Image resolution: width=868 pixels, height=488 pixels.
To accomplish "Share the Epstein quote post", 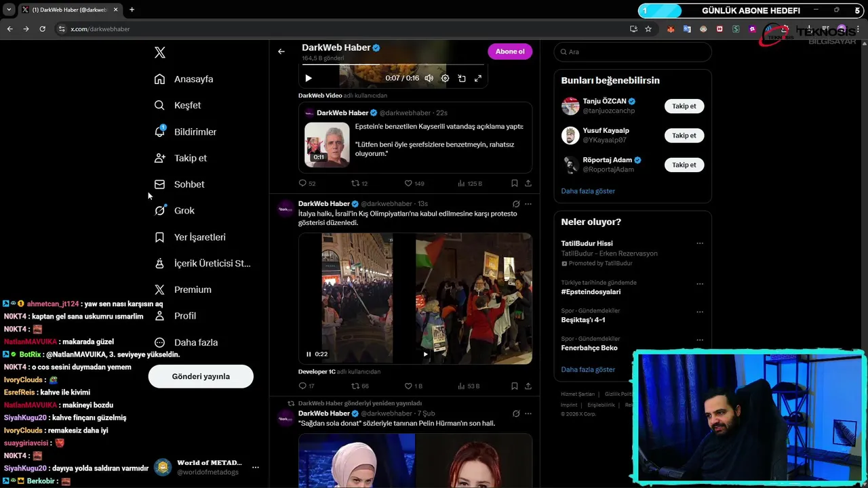I will tap(528, 183).
